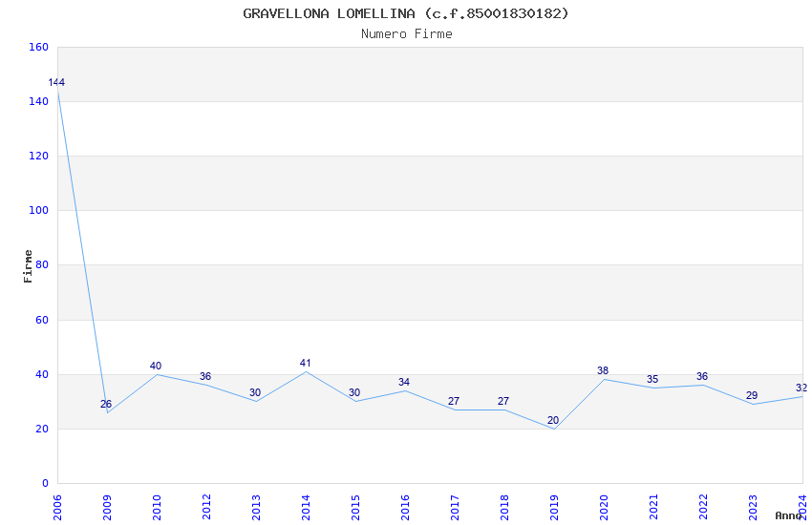The height and width of the screenshot is (525, 812).
Task: Click the 2010 year label
Action: [157, 508]
